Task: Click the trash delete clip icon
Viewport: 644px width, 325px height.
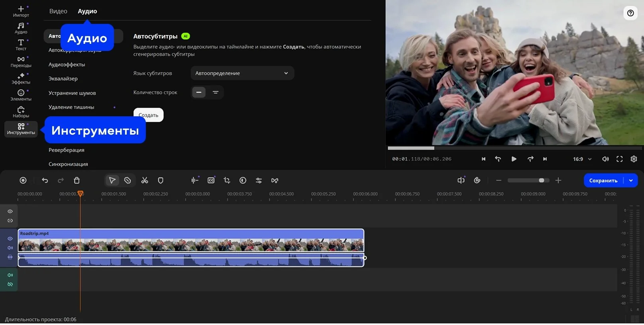Action: pyautogui.click(x=77, y=180)
